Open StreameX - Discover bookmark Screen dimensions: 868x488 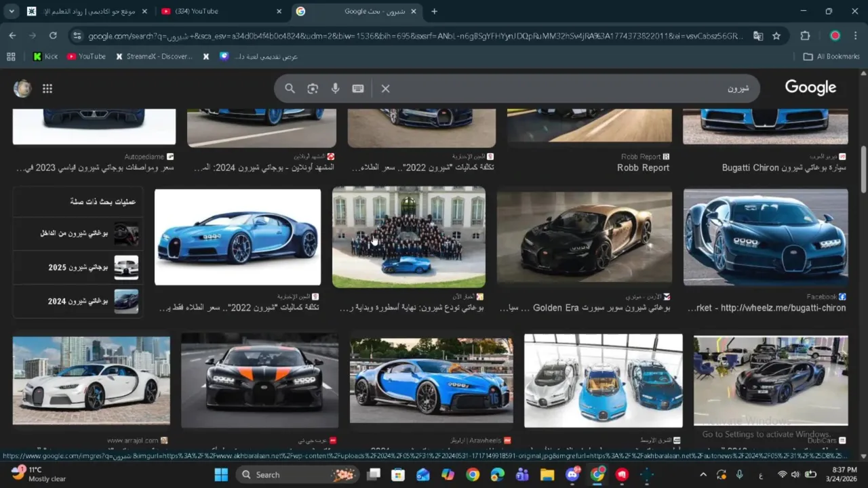[154, 56]
